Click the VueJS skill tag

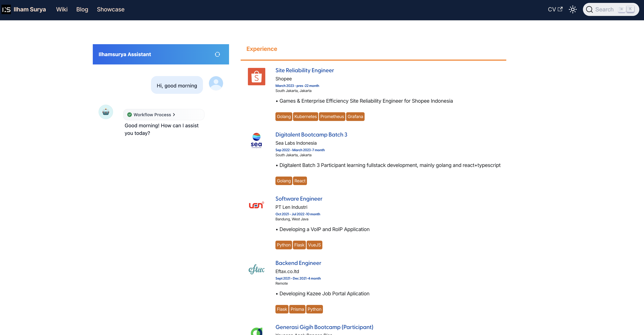click(314, 245)
